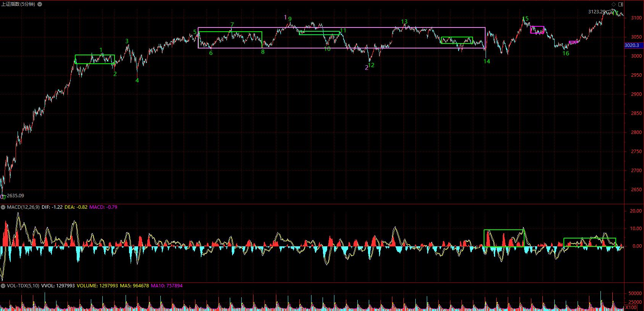This screenshot has height=311, width=644.
Task: Click the 3100 price axis label
Action: coord(636,18)
